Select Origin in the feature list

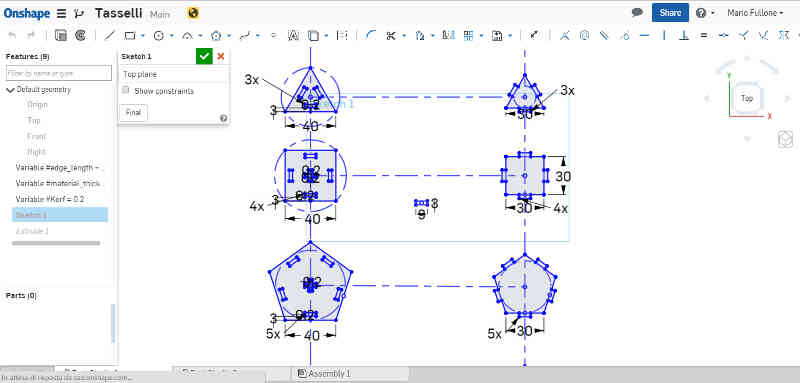(37, 105)
